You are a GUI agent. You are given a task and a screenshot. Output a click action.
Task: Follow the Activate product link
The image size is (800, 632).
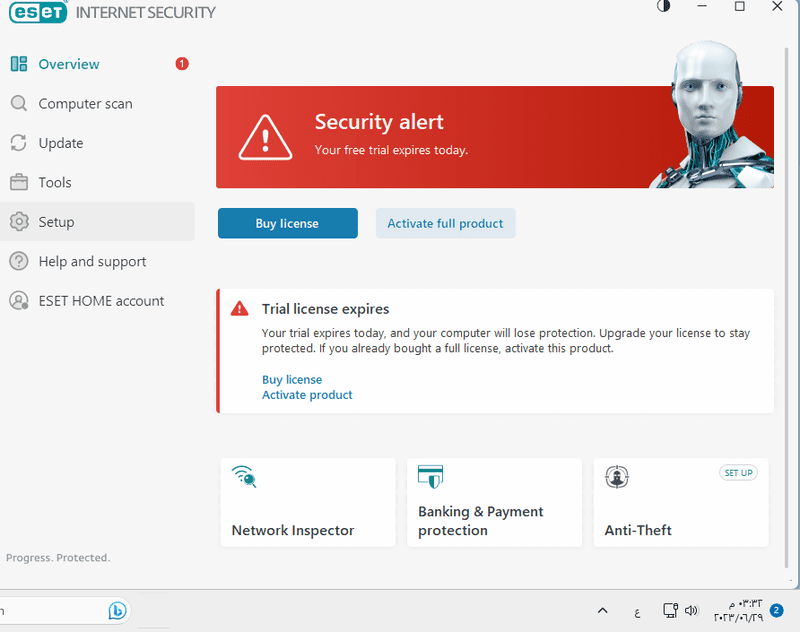tap(307, 395)
